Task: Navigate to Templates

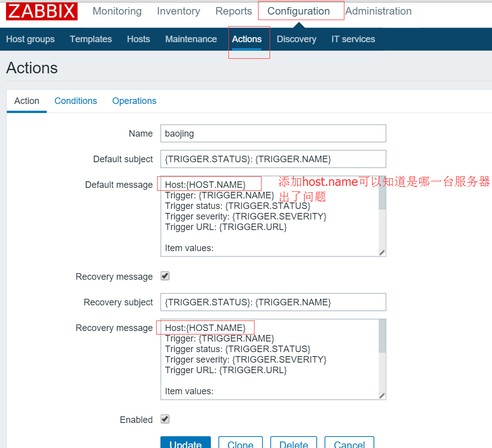Action: click(90, 39)
